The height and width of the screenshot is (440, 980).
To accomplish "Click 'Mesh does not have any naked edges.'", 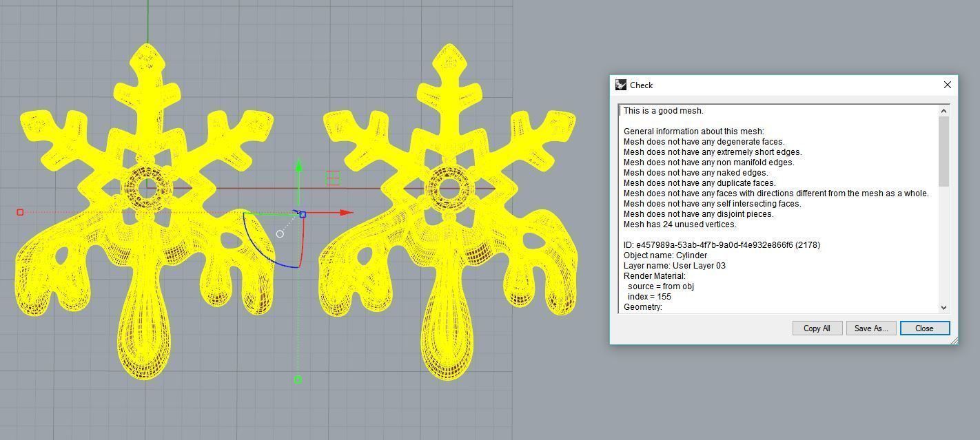I will pyautogui.click(x=695, y=173).
